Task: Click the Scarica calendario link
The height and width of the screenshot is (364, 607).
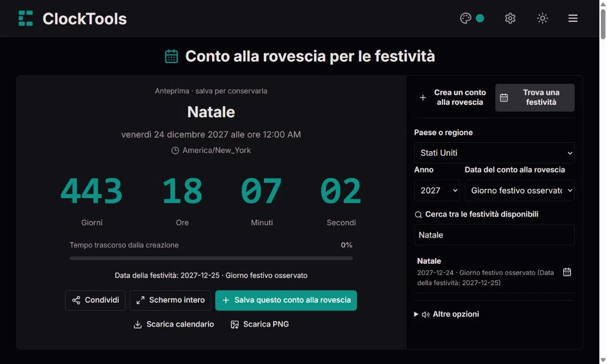Action: click(x=174, y=325)
